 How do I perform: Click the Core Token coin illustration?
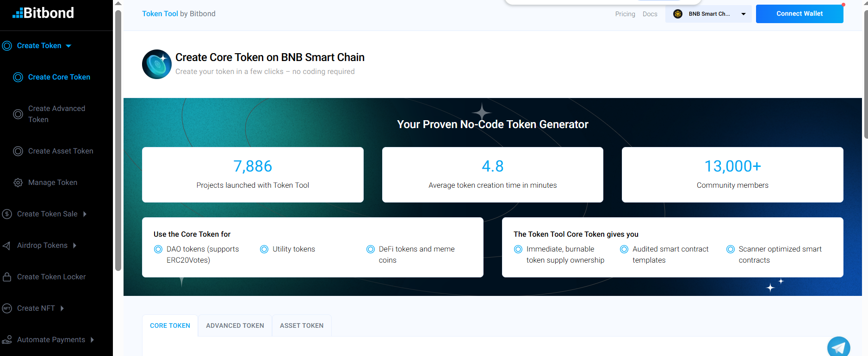pyautogui.click(x=157, y=64)
